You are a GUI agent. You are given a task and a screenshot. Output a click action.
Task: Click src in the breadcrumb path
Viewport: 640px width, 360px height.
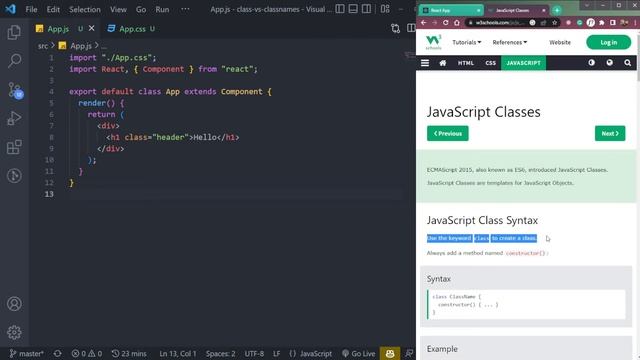tap(43, 46)
